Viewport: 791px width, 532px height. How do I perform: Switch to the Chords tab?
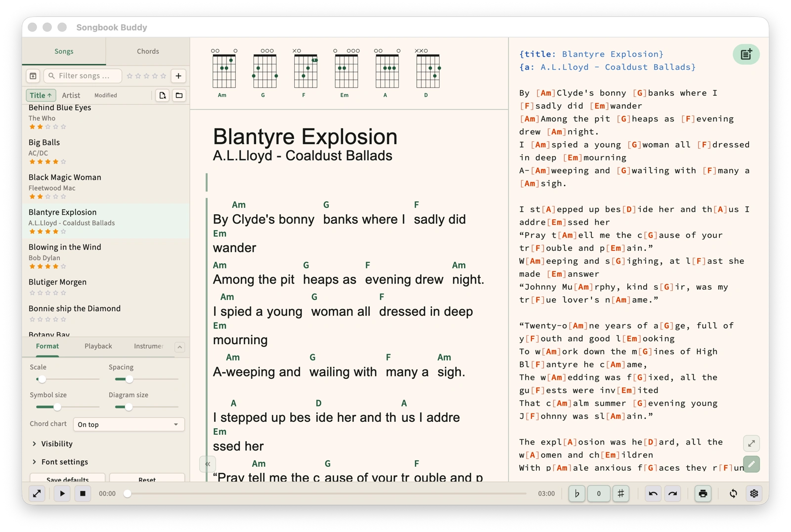148,51
